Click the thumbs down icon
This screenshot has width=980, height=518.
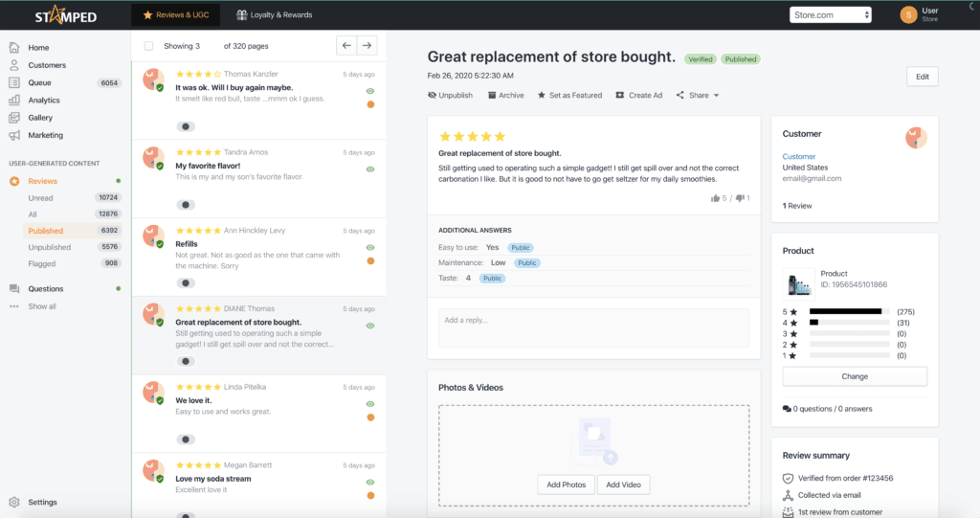740,198
